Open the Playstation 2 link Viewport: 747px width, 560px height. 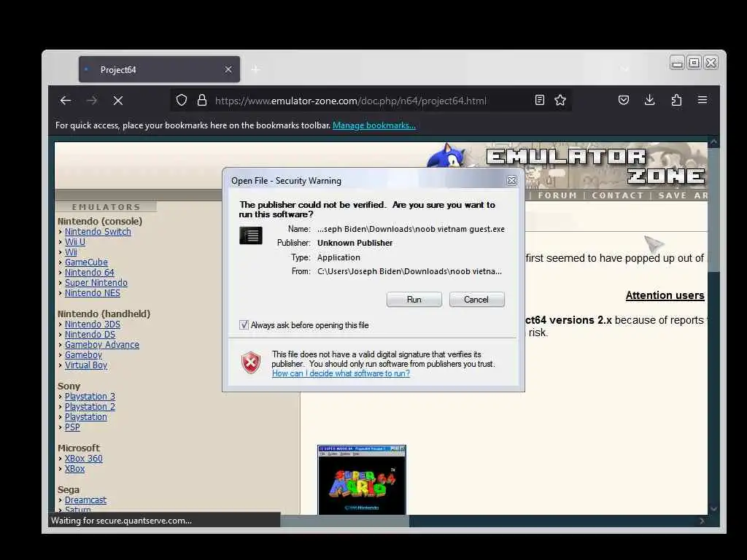click(x=90, y=407)
